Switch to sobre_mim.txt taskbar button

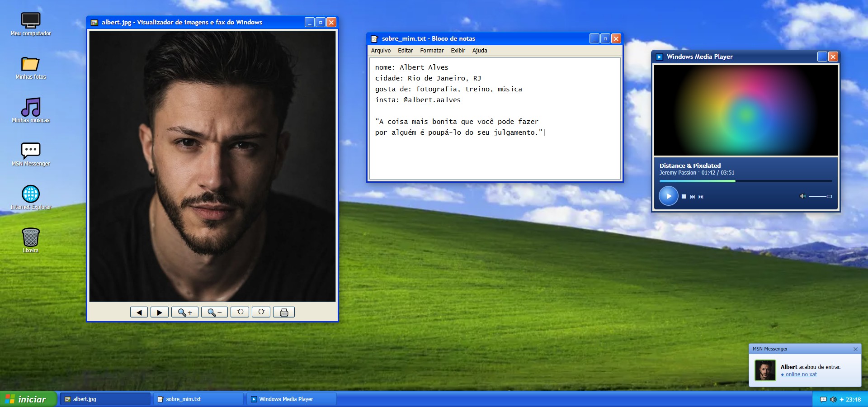(x=198, y=399)
